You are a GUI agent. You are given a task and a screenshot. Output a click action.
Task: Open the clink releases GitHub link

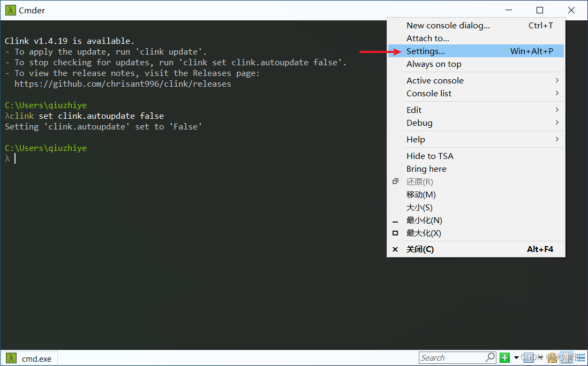tap(122, 83)
